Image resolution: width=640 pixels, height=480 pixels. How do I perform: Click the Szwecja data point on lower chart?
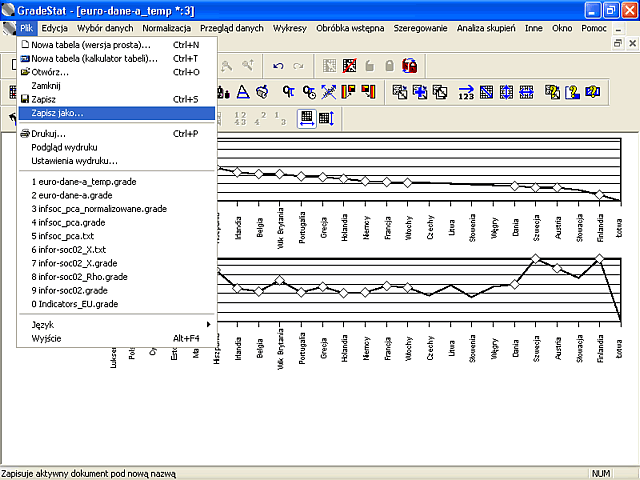pos(536,259)
